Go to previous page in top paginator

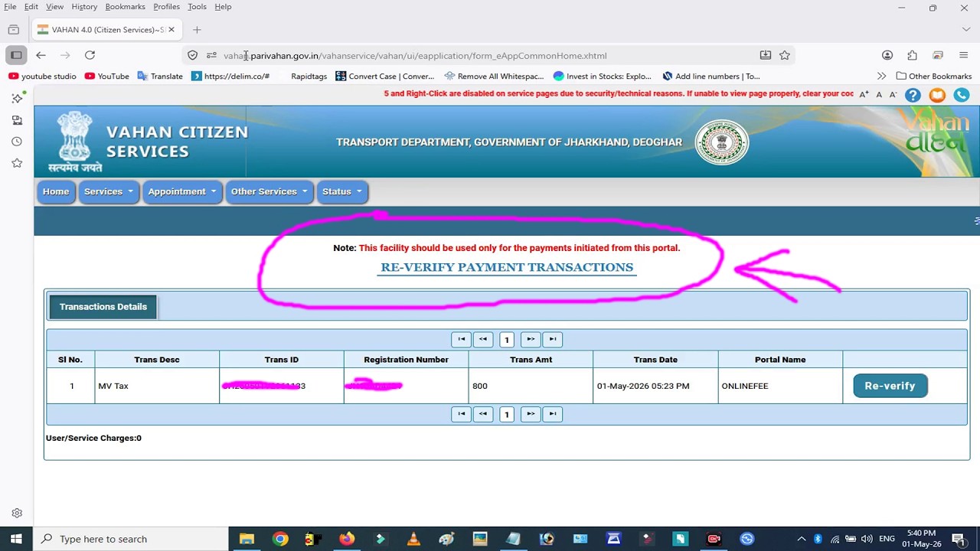click(482, 339)
